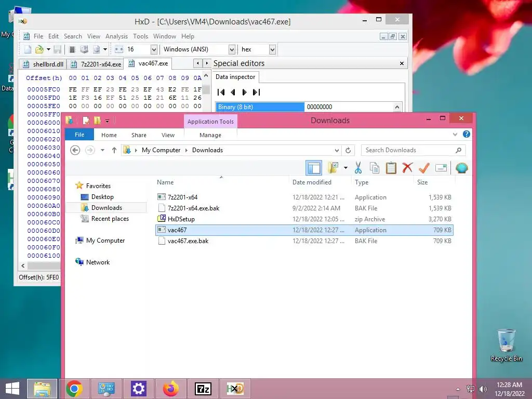Go to first byte in Data inspector

[221, 92]
